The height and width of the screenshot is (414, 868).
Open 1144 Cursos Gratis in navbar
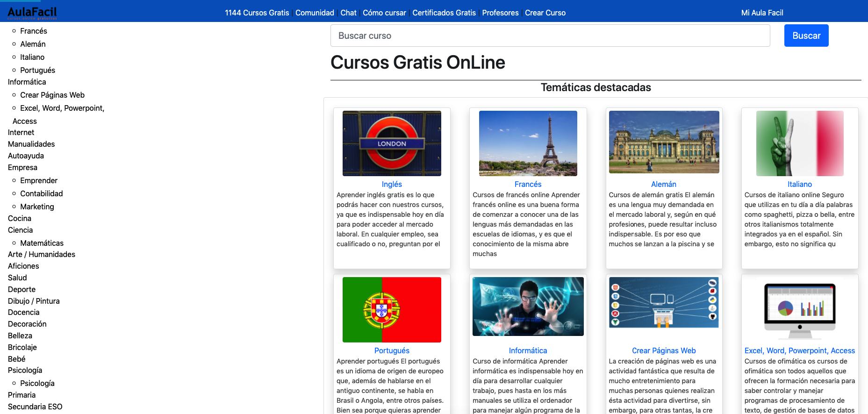coord(257,13)
